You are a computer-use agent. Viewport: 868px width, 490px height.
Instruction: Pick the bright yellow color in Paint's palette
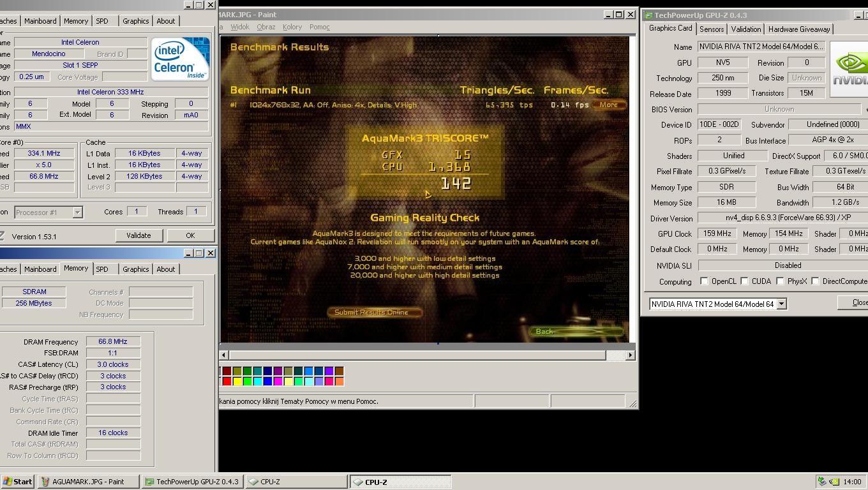tap(237, 381)
